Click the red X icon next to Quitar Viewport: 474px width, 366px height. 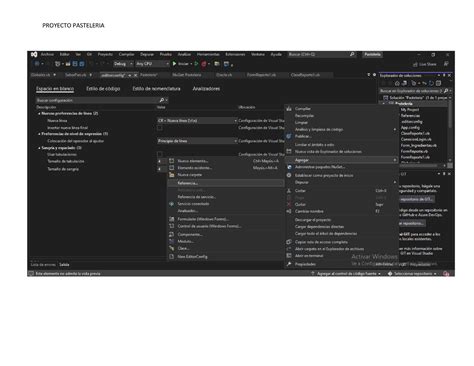click(x=289, y=204)
